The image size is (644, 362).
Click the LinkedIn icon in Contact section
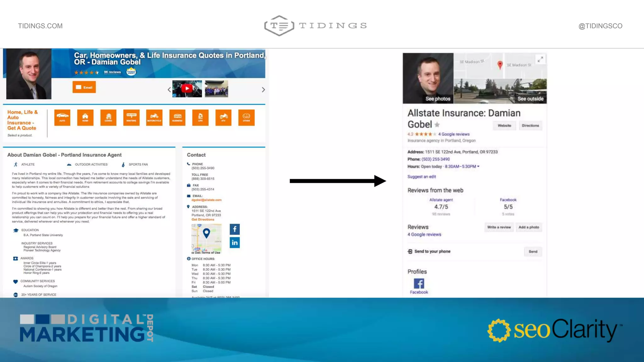(x=235, y=243)
